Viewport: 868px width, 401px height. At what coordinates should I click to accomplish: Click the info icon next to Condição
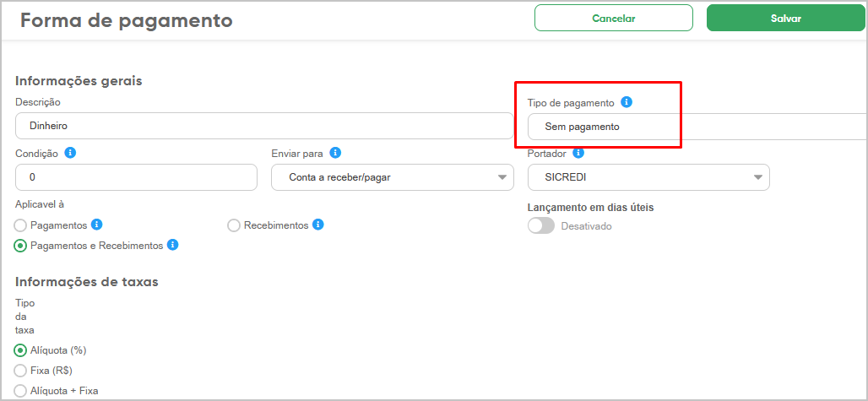click(70, 153)
